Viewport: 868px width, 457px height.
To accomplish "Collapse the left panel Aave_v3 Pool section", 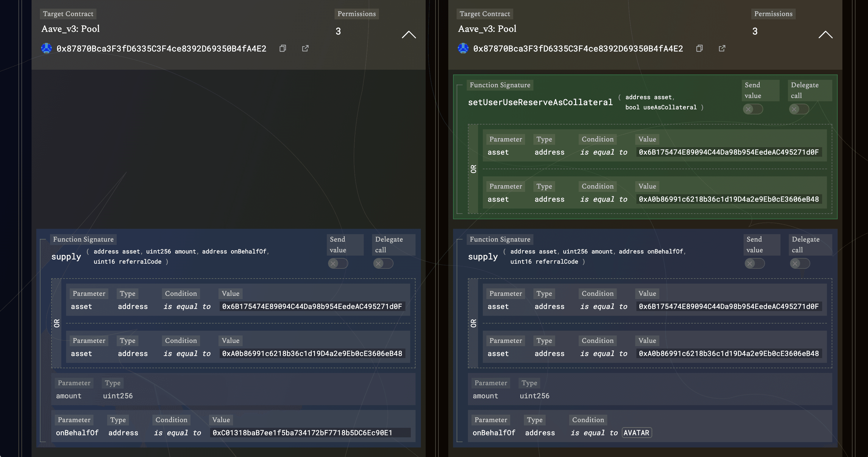I will 409,34.
